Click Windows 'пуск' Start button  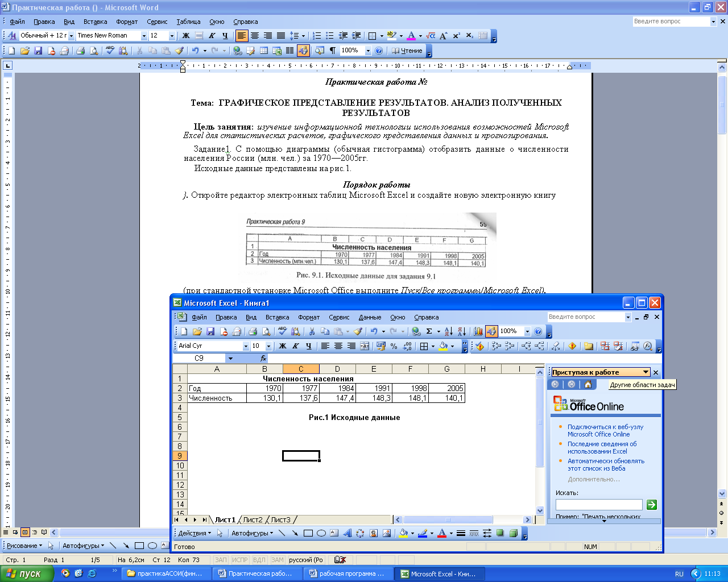pos(27,573)
